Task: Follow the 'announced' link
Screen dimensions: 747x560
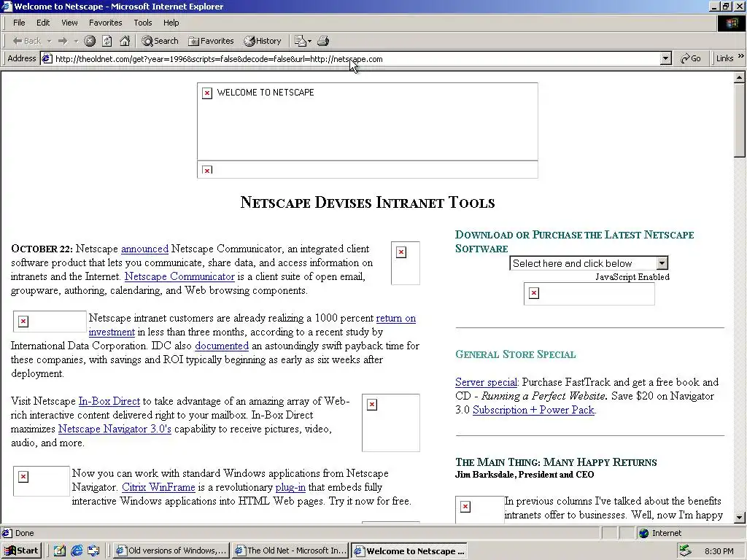Action: (x=144, y=249)
